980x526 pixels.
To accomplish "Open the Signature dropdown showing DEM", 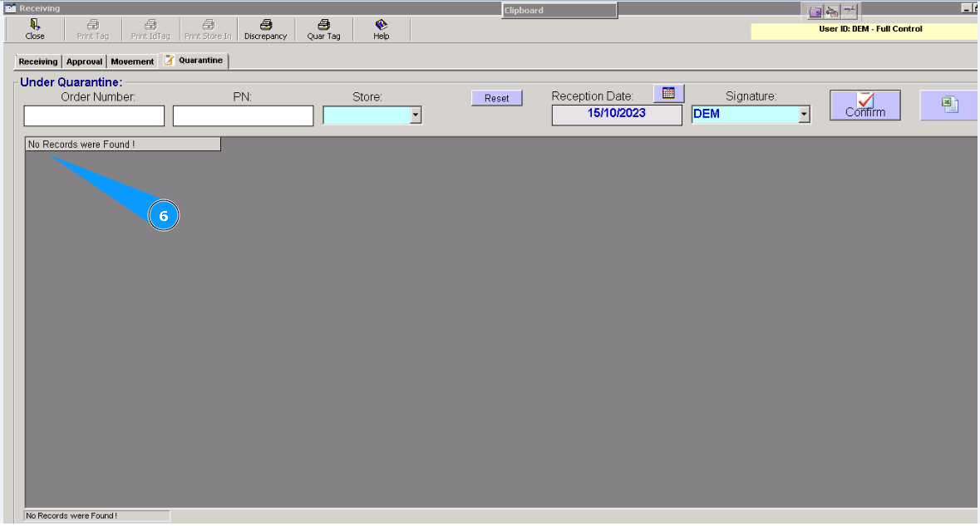I will tap(802, 116).
